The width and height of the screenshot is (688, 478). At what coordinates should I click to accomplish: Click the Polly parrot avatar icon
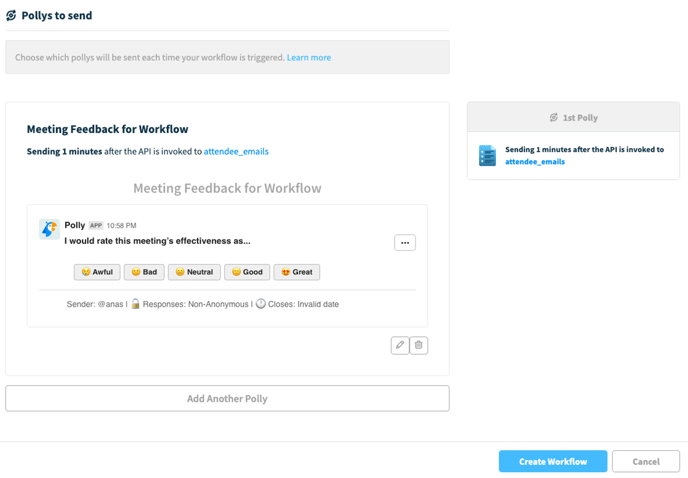[49, 229]
